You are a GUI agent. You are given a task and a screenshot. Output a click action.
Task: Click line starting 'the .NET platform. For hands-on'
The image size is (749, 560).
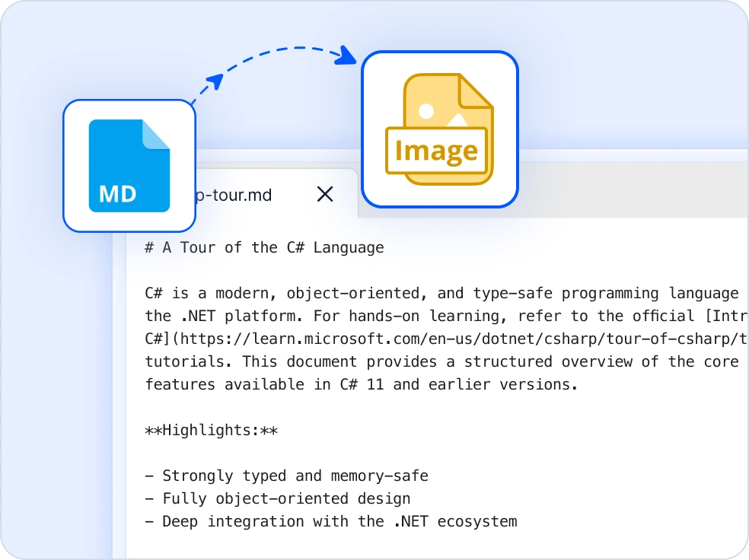[446, 316]
